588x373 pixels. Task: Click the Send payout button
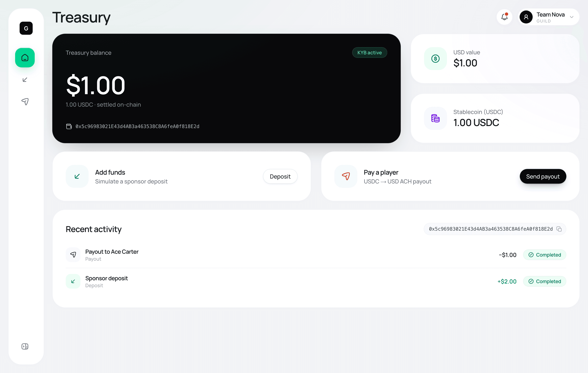543,176
